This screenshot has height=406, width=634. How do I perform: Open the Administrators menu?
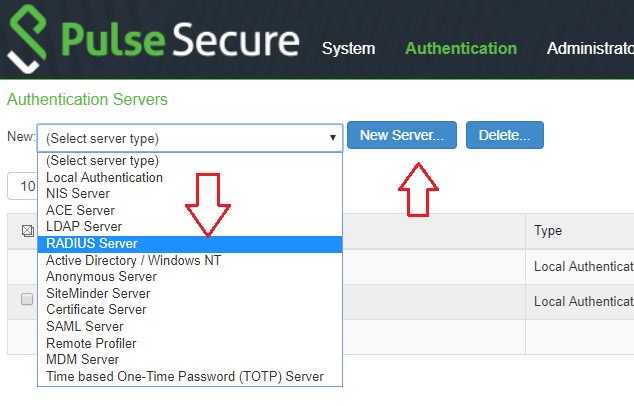(x=590, y=48)
